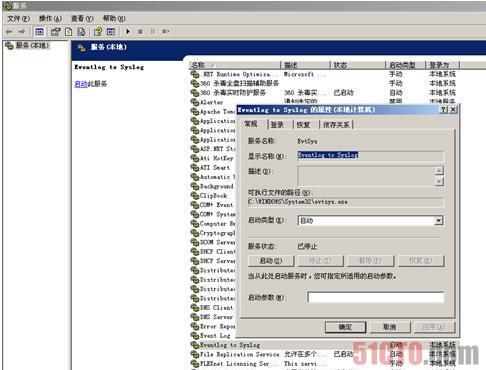
Task: Select 服务(本地) in the left tree
Action: coord(32,45)
